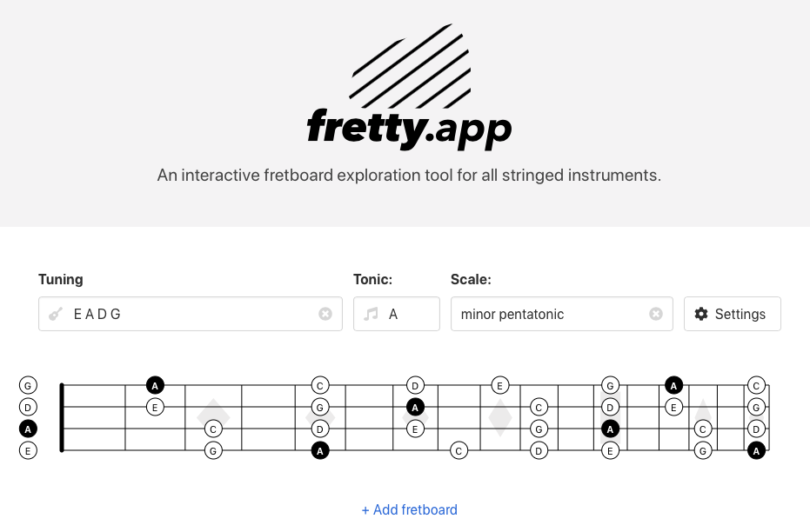810x532 pixels.
Task: Click the black A tonic at the far right end
Action: 756,450
